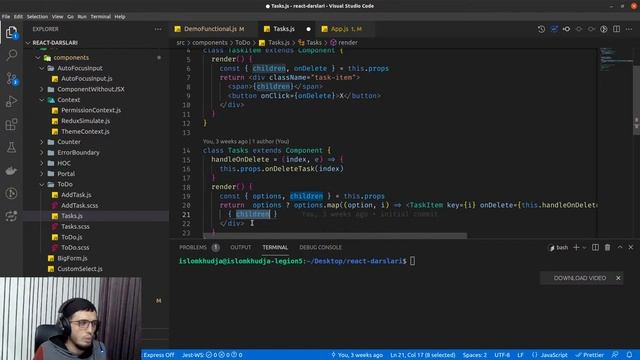Toggle Express Off in status bar
The image size is (640, 360).
coord(159,355)
